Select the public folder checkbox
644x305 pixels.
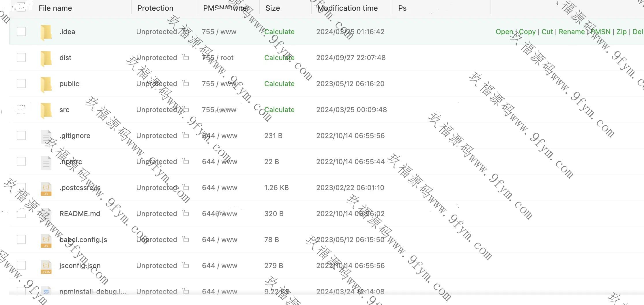click(x=21, y=83)
